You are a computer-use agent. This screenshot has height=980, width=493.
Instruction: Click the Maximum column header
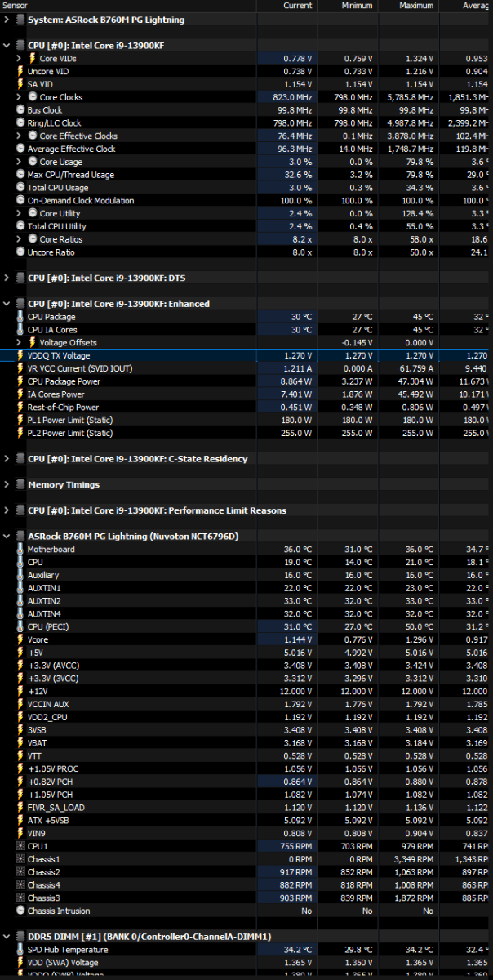[415, 5]
